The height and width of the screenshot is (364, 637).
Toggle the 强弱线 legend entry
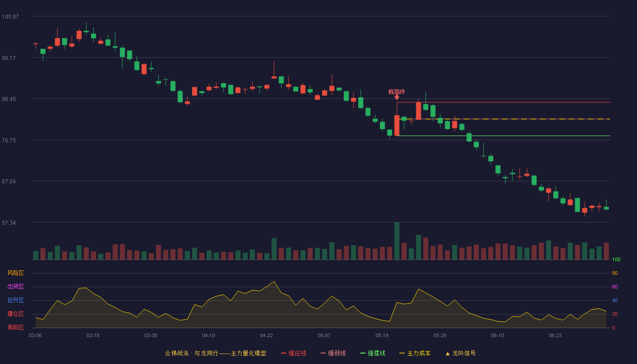tap(333, 353)
